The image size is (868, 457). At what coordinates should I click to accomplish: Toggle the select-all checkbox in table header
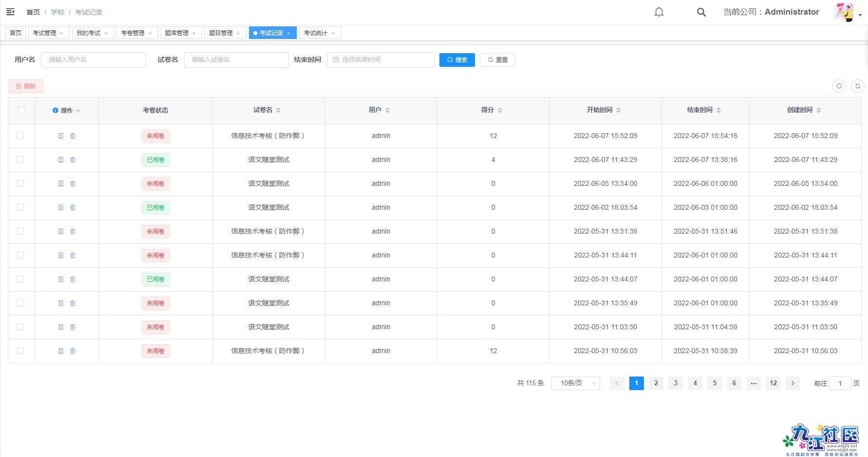[21, 110]
